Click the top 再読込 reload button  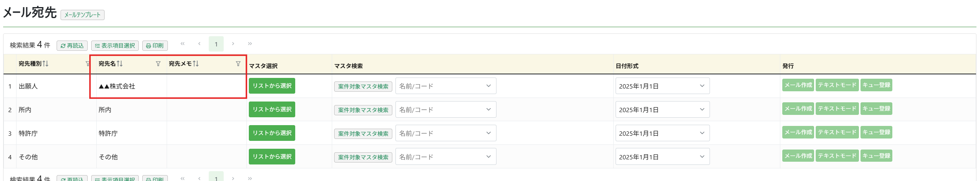click(x=72, y=46)
